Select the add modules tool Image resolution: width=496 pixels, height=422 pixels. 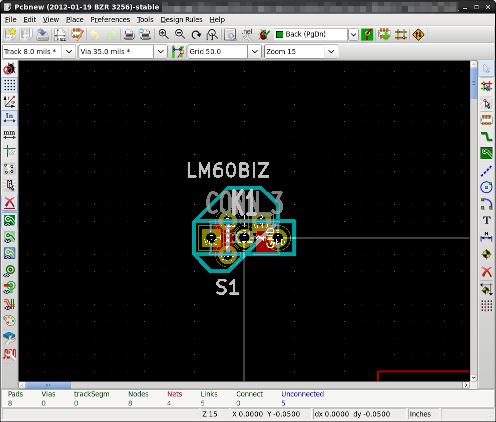point(487,120)
